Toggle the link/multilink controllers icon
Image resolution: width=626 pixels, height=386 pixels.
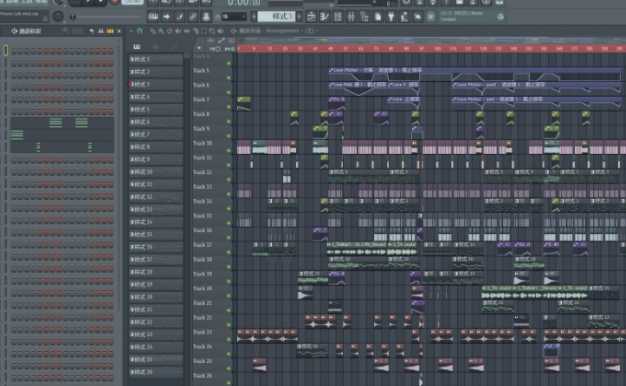[x=193, y=17]
